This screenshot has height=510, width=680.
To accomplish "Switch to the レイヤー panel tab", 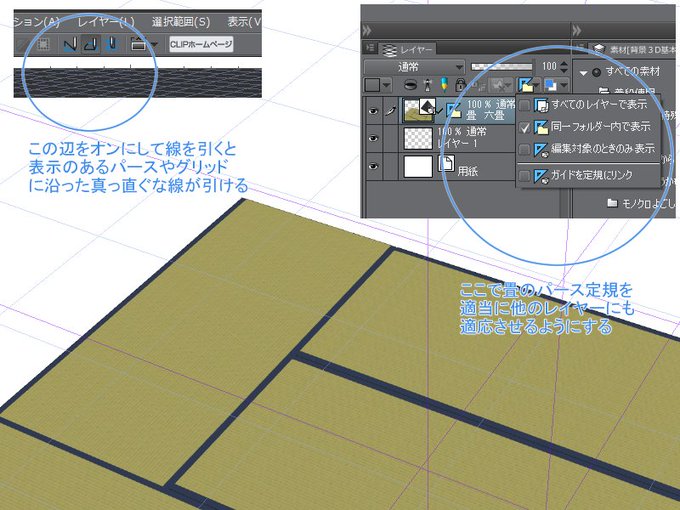I will pos(409,50).
